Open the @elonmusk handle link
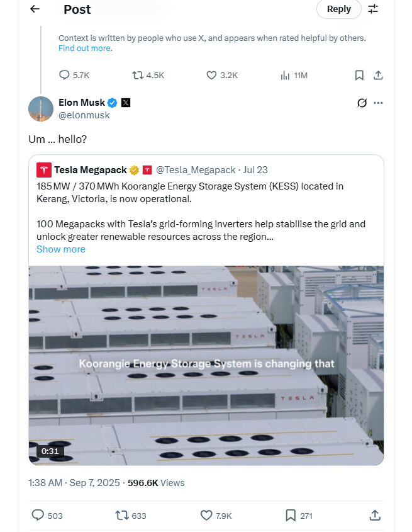 pos(84,115)
